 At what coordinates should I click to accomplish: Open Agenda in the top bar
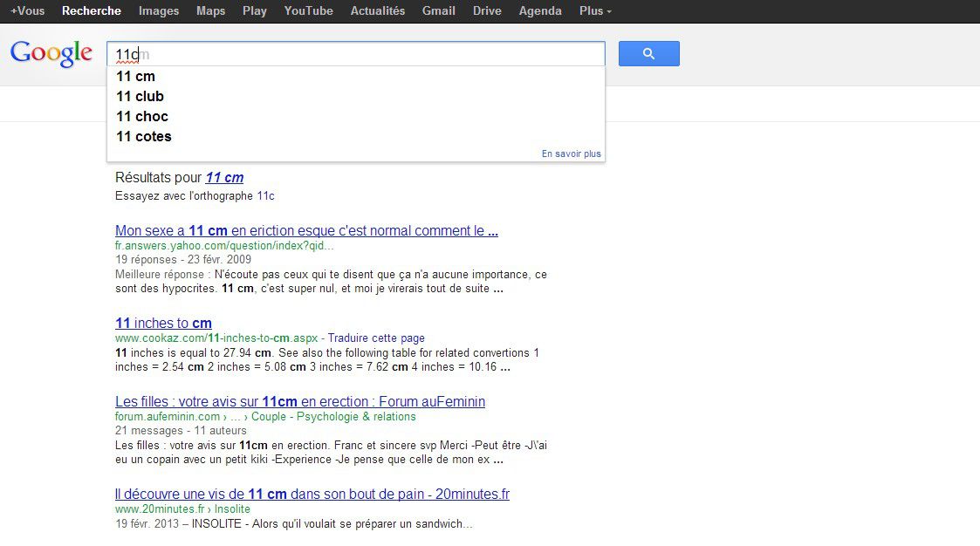(540, 11)
